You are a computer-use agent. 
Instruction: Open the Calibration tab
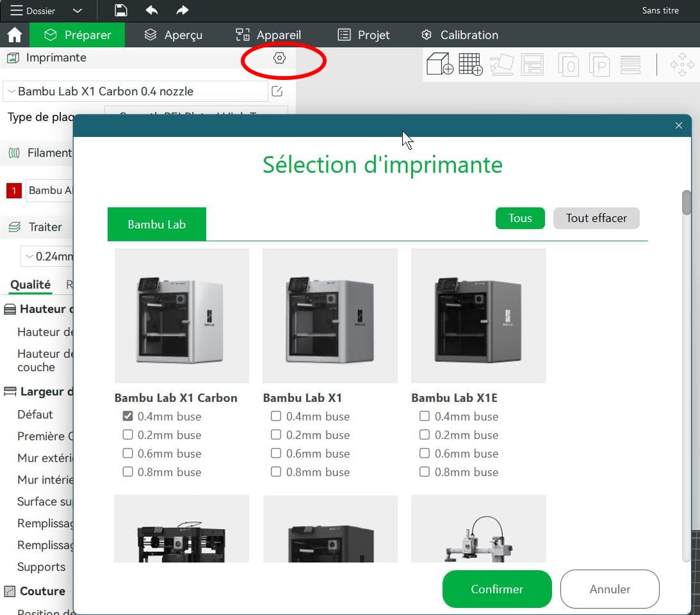coord(459,35)
